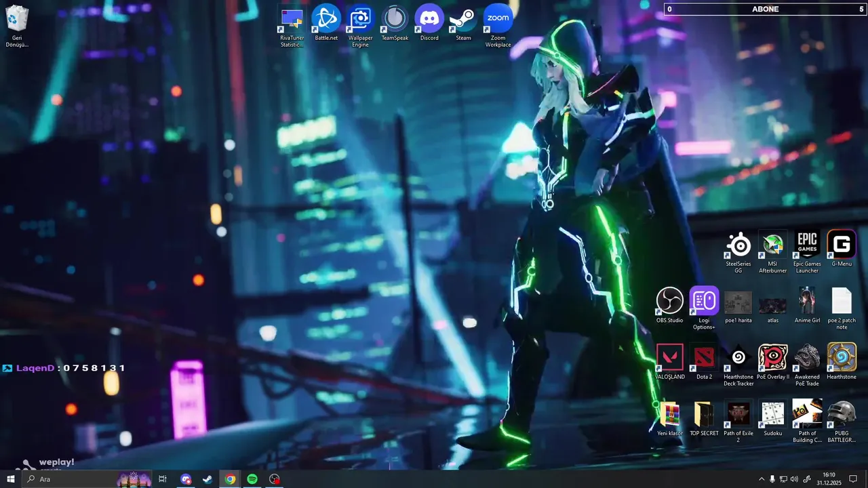Select the SteelSeries GG icon
The width and height of the screenshot is (868, 488).
coord(738,252)
